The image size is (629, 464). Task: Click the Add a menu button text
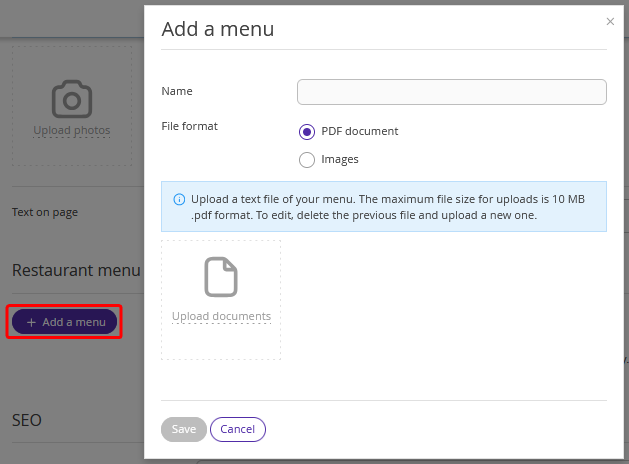(x=74, y=322)
